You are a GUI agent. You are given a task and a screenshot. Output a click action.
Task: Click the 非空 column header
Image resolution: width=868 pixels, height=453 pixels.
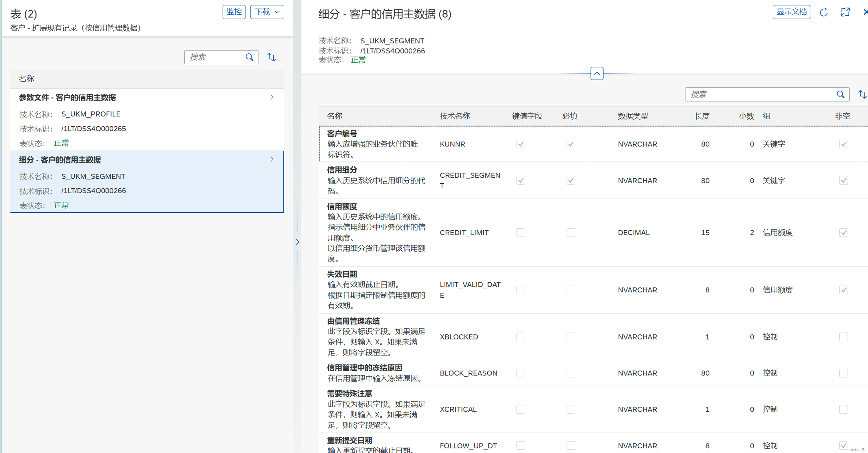[x=842, y=116]
